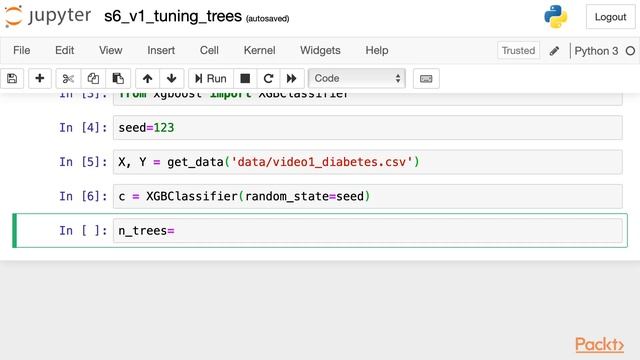The height and width of the screenshot is (360, 640).
Task: Restart the kernel with circular arrow
Action: [268, 78]
